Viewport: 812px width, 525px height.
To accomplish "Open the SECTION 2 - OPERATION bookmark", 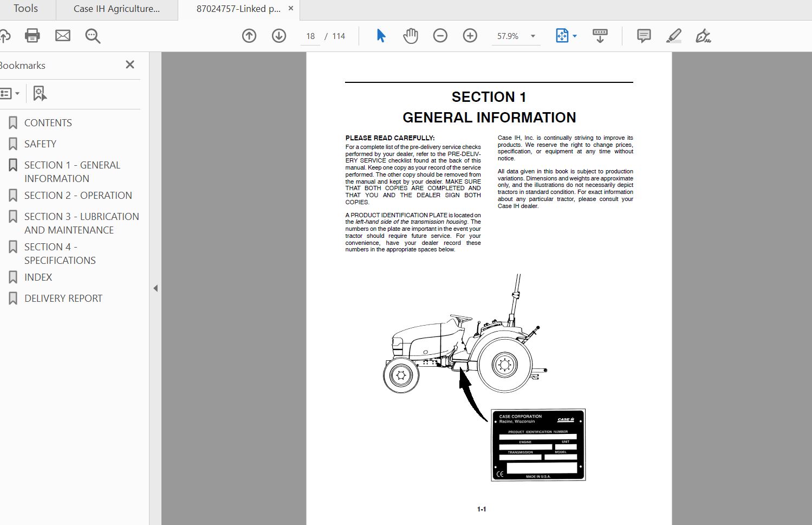I will point(78,195).
